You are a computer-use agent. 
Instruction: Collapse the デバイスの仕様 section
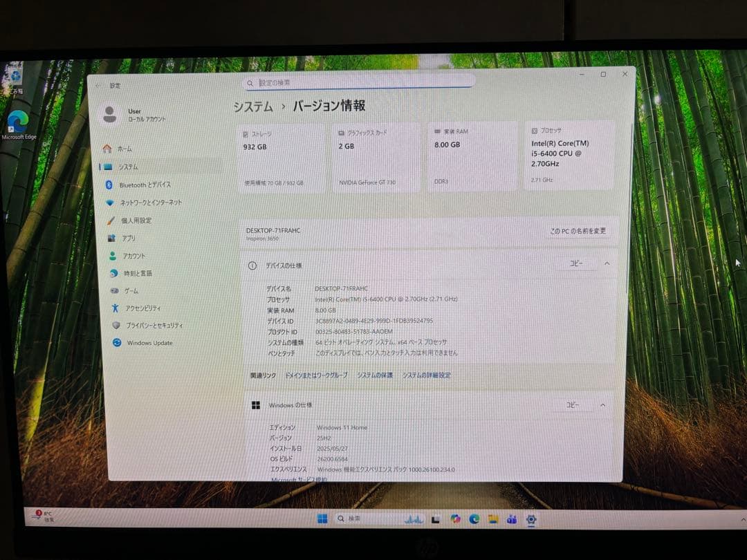tap(607, 263)
